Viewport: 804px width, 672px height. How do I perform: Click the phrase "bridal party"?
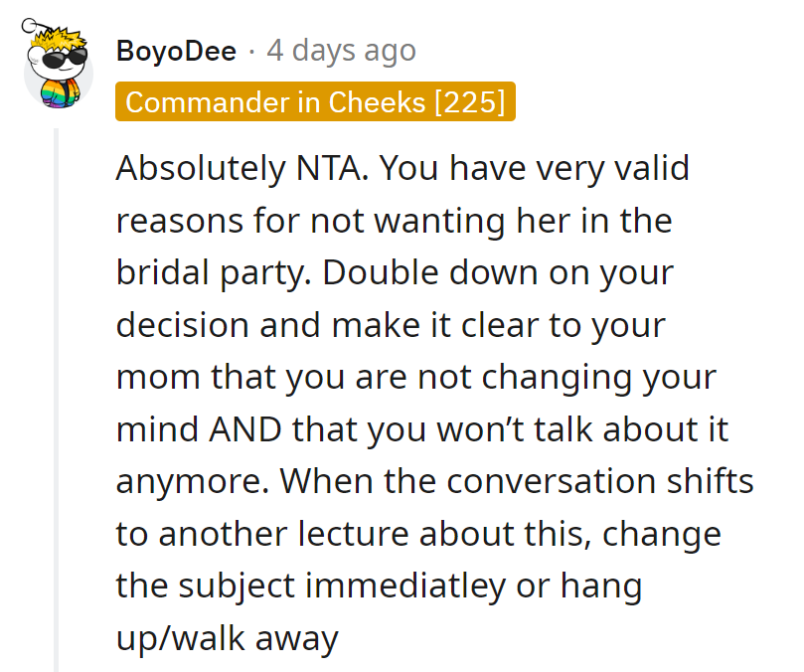(x=209, y=272)
